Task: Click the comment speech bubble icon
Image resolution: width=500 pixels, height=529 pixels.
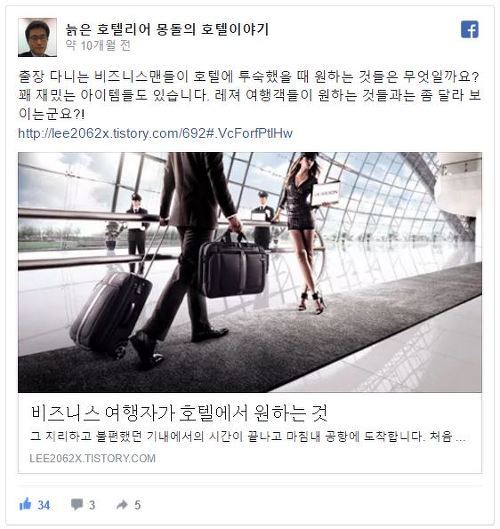Action: 77,505
